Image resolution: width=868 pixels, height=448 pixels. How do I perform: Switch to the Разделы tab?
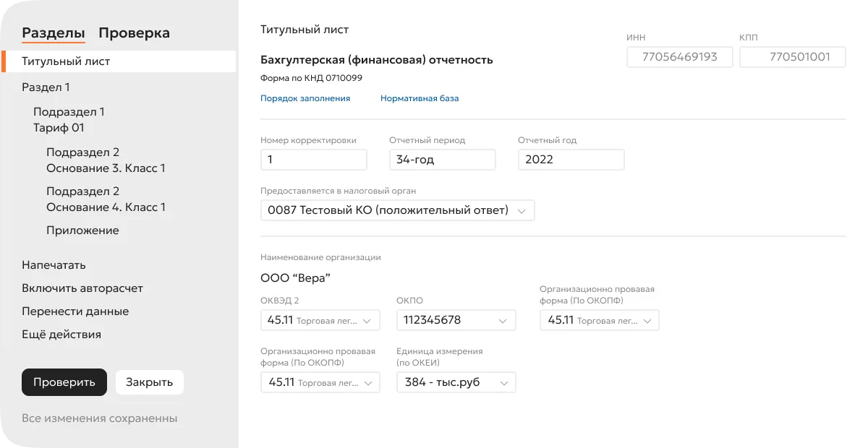[54, 33]
